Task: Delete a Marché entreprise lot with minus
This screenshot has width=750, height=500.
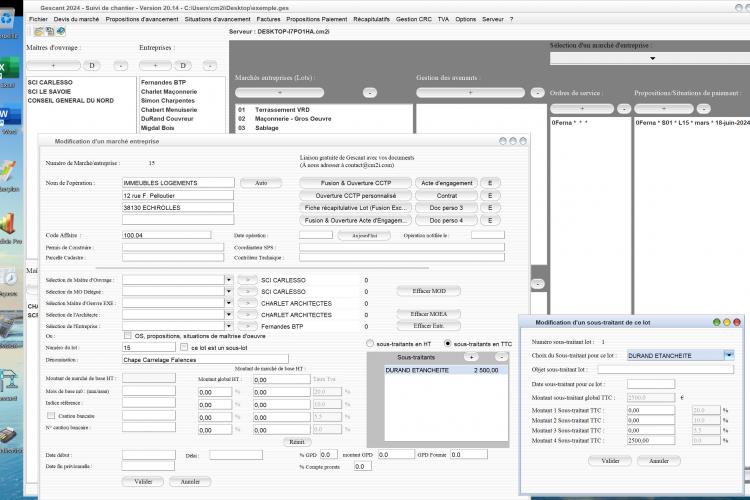Action: (x=370, y=92)
